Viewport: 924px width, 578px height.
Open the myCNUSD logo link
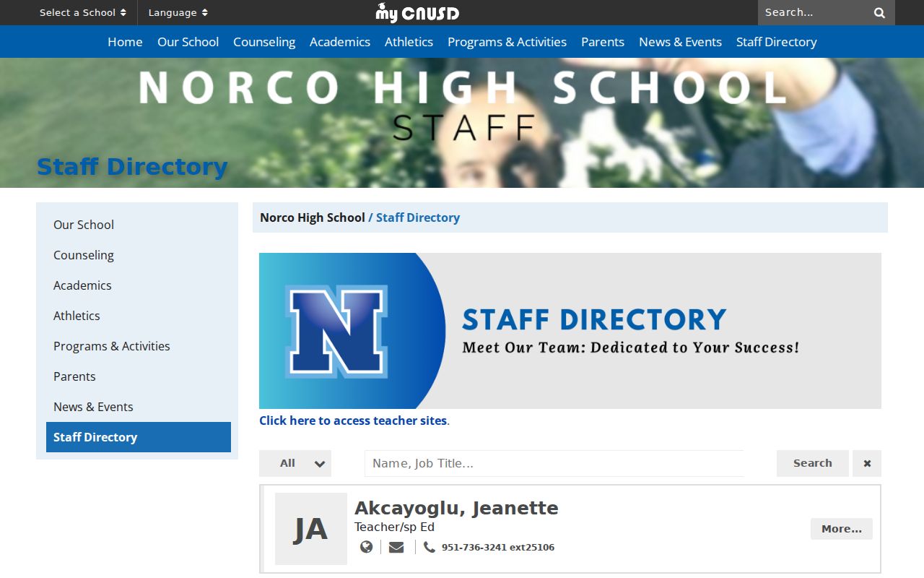417,12
